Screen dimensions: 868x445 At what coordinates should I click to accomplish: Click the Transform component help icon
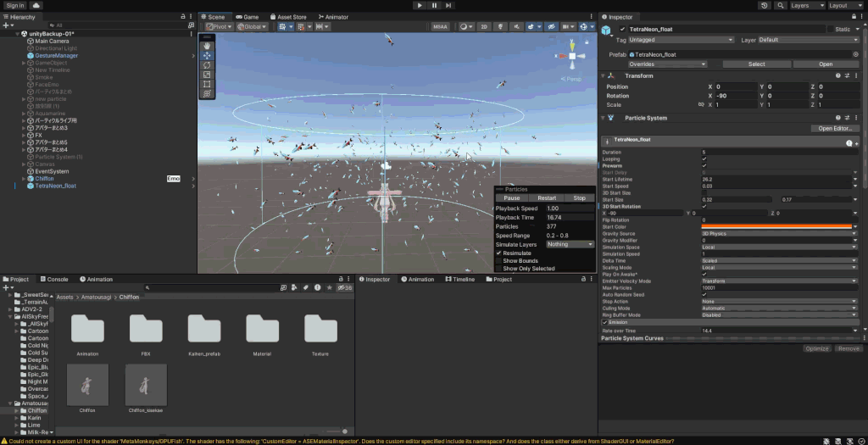837,75
